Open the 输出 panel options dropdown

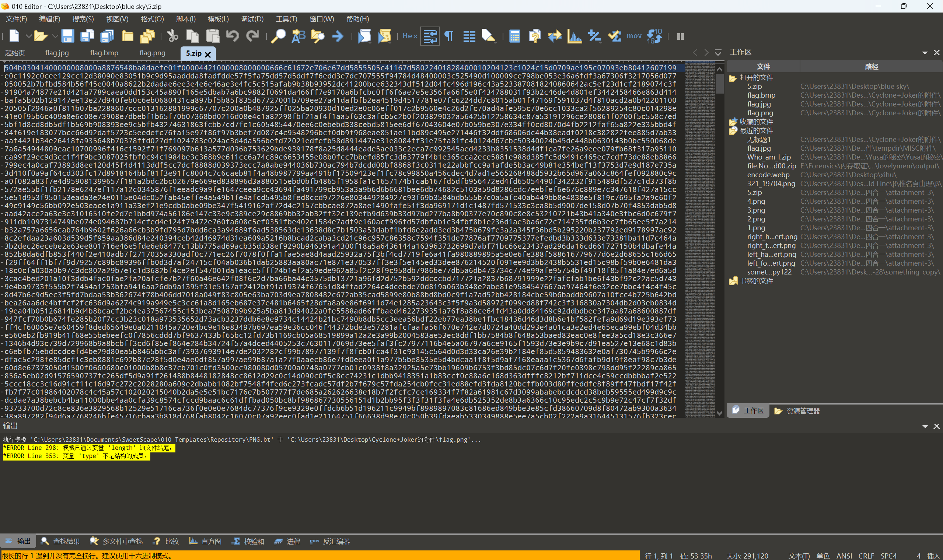point(925,426)
